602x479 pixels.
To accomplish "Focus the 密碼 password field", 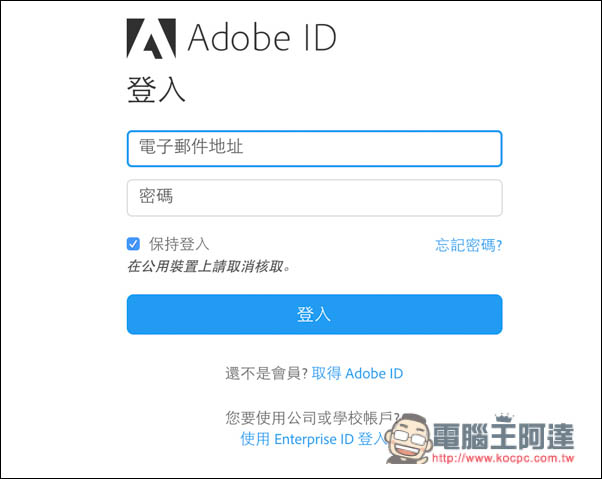I will pos(314,198).
